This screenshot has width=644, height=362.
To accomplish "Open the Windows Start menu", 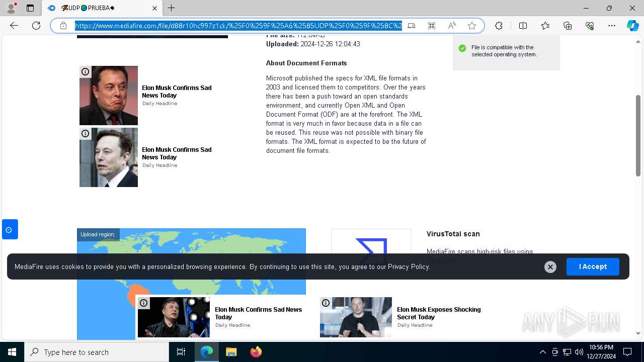I will coord(12,352).
